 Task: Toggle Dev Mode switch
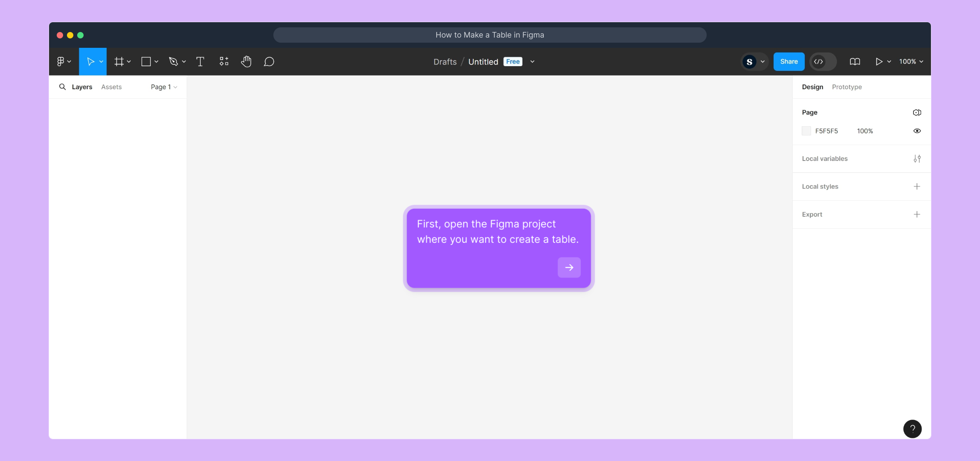823,61
